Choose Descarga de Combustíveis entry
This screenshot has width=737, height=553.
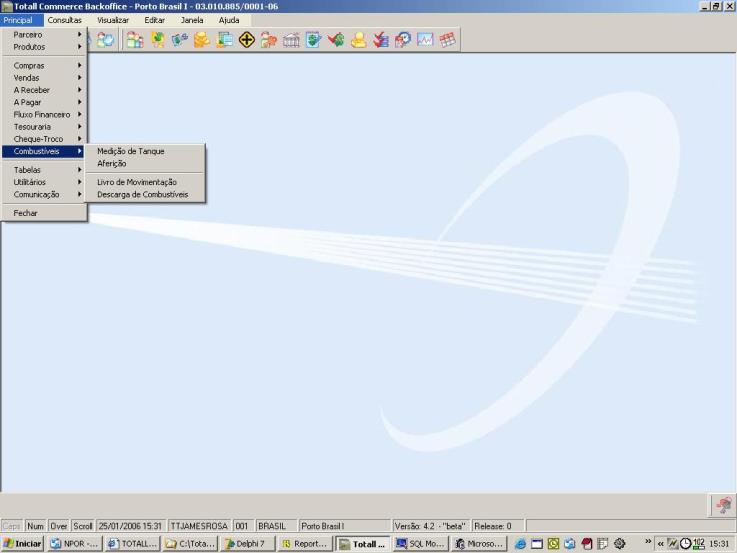click(x=145, y=195)
